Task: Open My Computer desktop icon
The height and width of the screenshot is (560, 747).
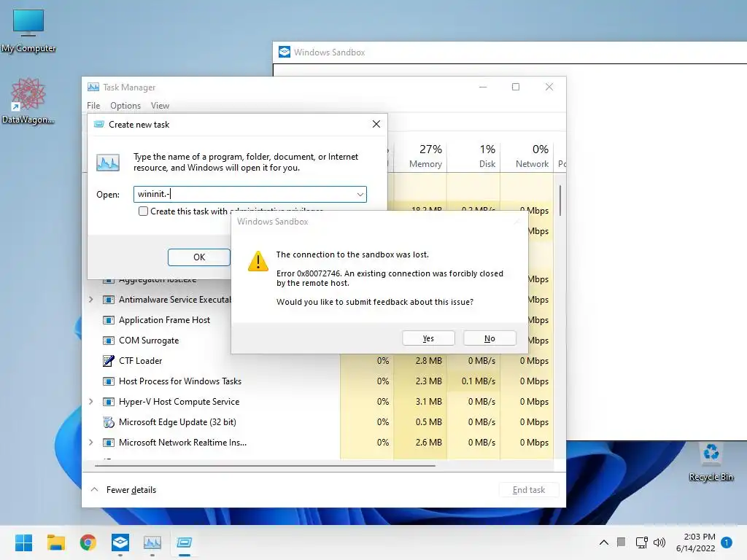Action: [28, 30]
